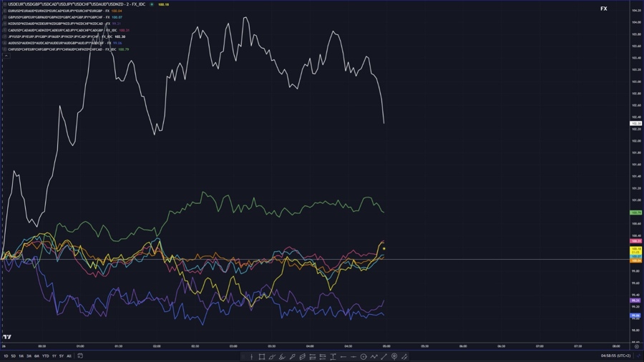Click the 102.30 white price label
Screen dimensions: 644x362
[x=635, y=124]
